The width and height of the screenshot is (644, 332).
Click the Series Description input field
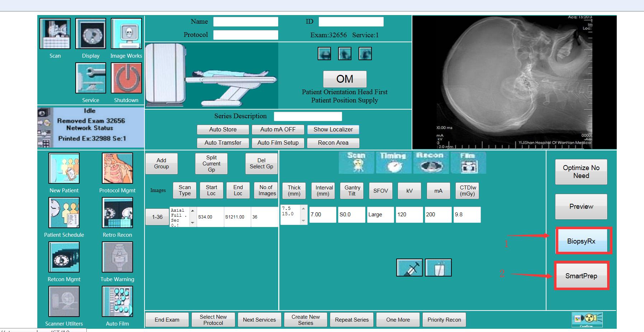308,116
